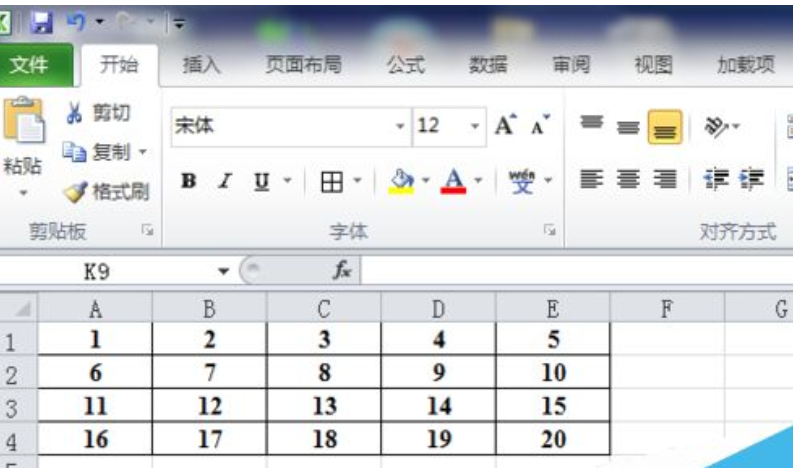Open Customize Quick Access Toolbar dropdown
The image size is (793, 468).
pos(179,23)
